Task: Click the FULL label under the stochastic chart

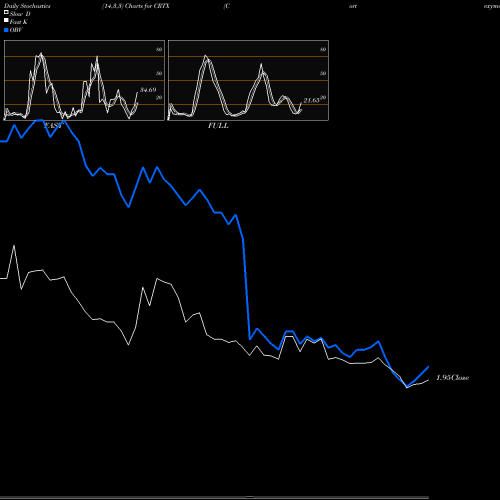Action: pyautogui.click(x=218, y=126)
